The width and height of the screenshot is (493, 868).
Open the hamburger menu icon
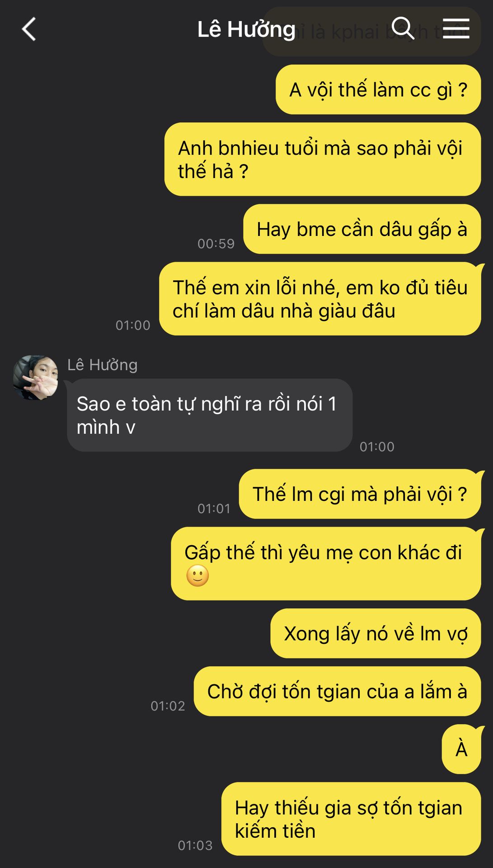(x=456, y=28)
